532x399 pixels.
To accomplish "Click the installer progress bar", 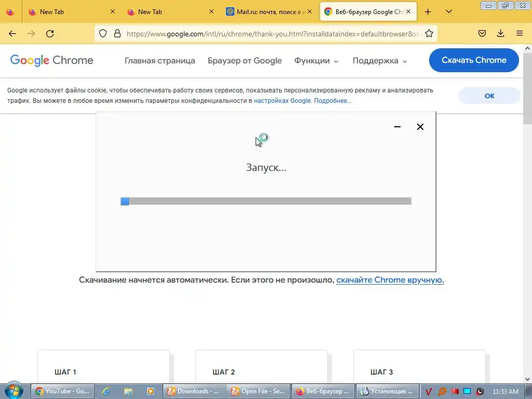I will 266,201.
